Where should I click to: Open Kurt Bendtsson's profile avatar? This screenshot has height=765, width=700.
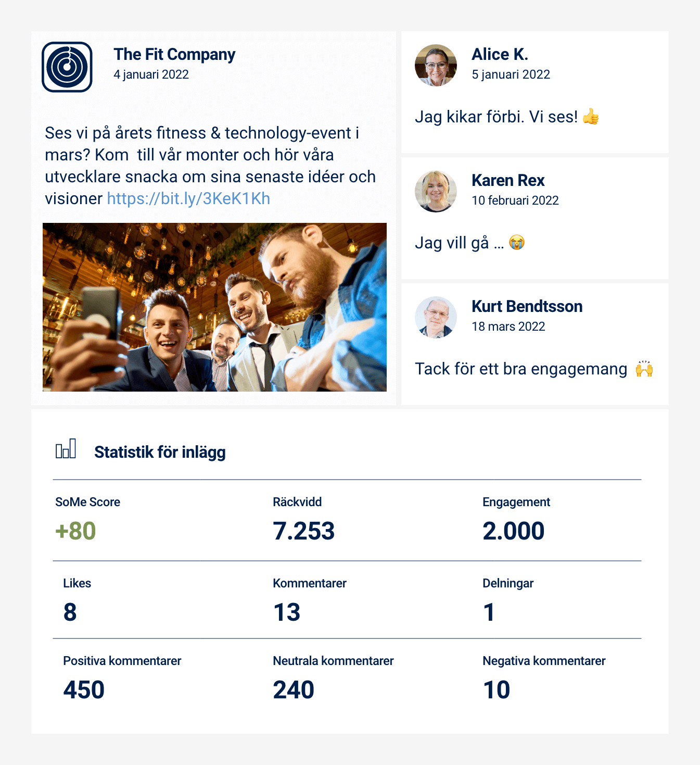point(436,317)
